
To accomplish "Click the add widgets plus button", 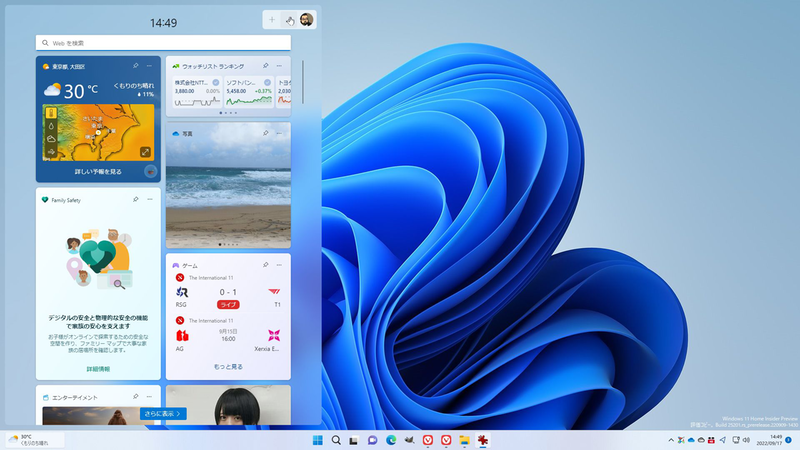I will (272, 20).
